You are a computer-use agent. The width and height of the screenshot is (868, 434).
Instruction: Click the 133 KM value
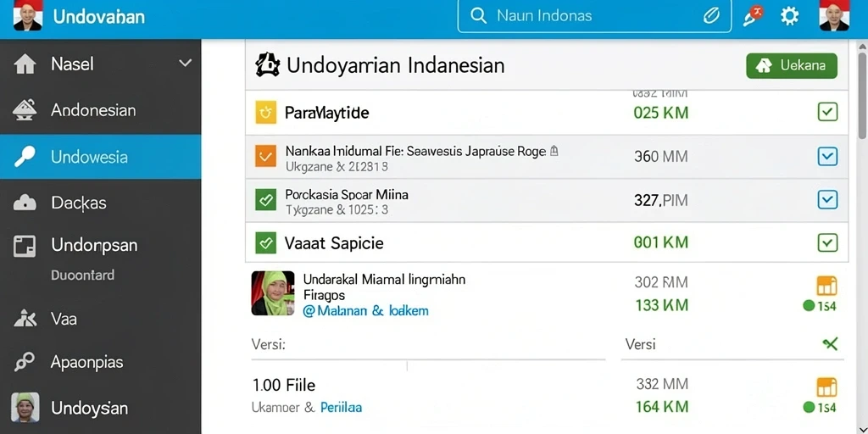(661, 305)
